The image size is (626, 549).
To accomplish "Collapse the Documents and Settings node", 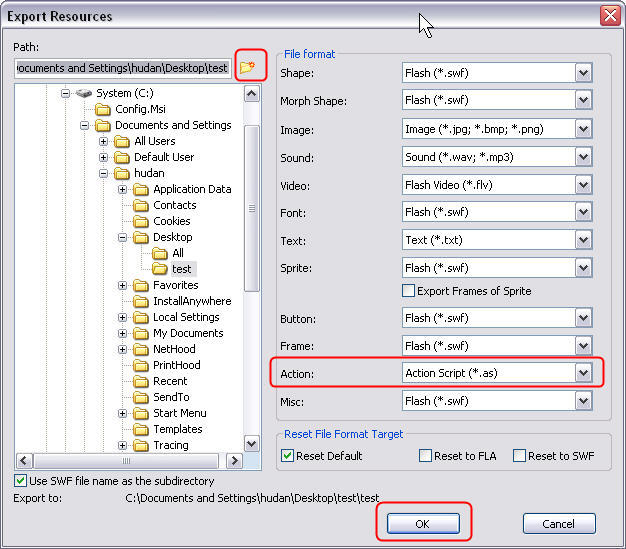I will [84, 125].
